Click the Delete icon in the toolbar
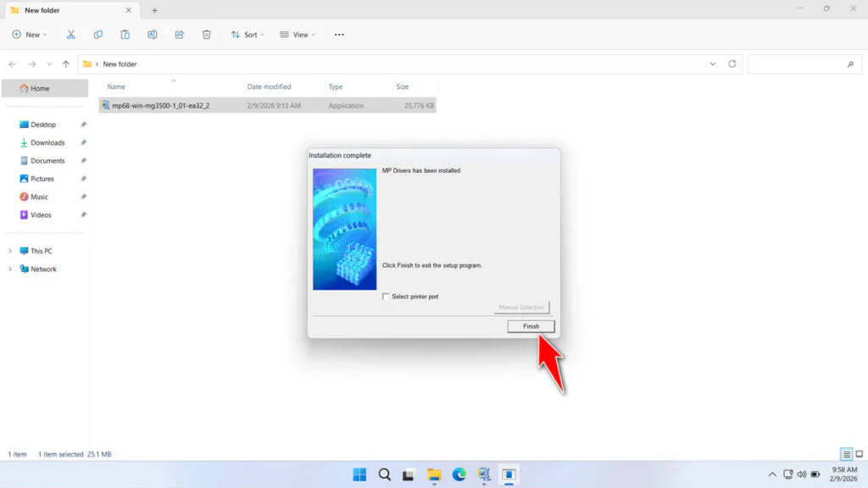Image resolution: width=868 pixels, height=488 pixels. 206,34
